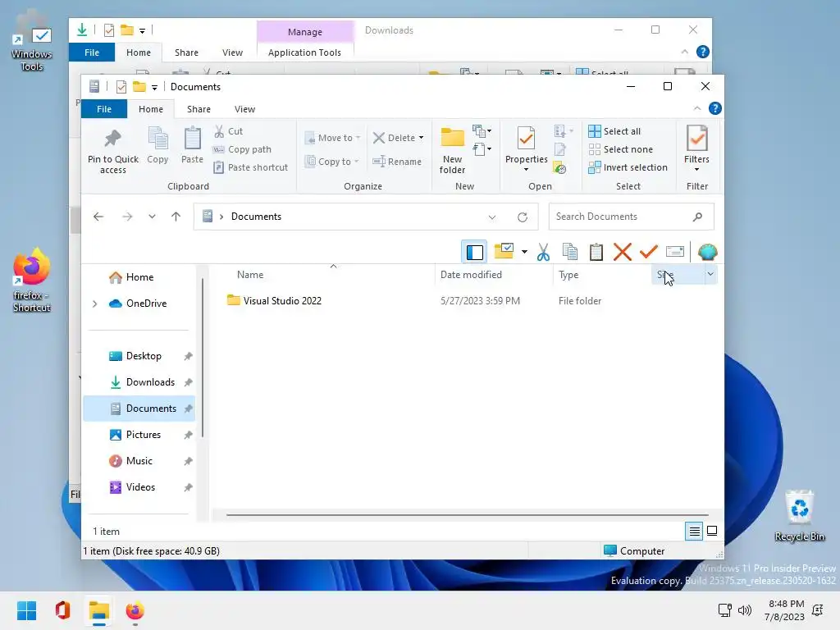840x630 pixels.
Task: Click the red X delete toolbar icon
Action: 622,252
